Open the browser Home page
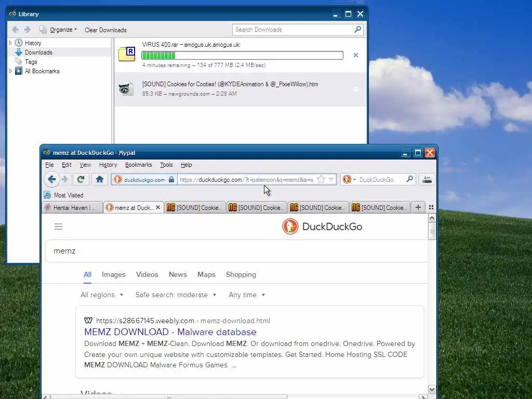The image size is (532, 399). 99,179
